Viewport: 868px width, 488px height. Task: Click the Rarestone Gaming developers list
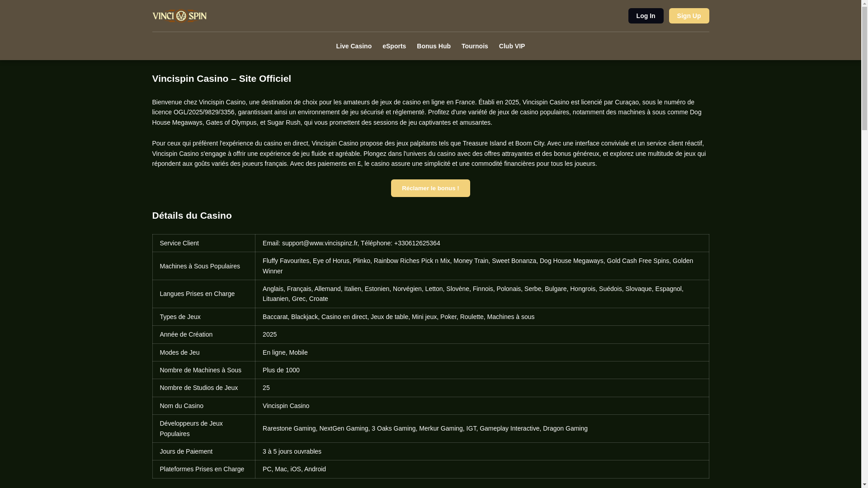click(x=425, y=428)
